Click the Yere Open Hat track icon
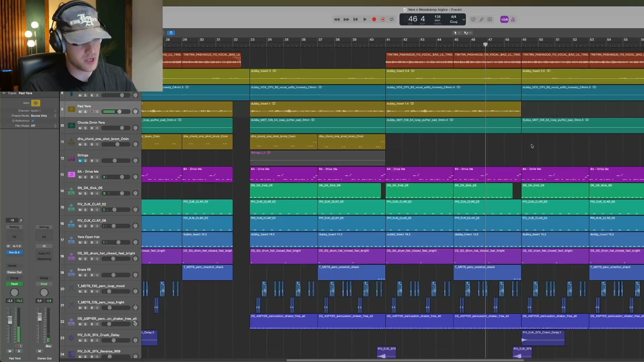644x362 pixels. click(x=71, y=240)
